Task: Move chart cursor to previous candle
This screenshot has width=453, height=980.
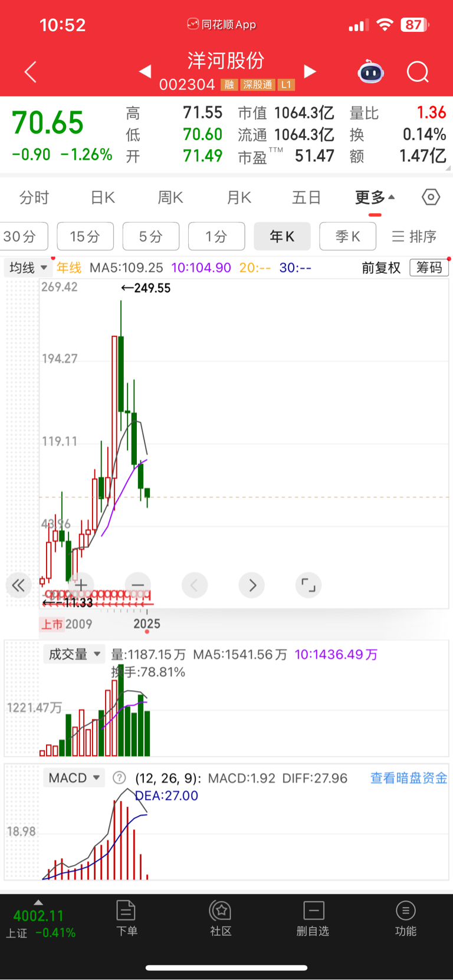Action: click(x=195, y=585)
